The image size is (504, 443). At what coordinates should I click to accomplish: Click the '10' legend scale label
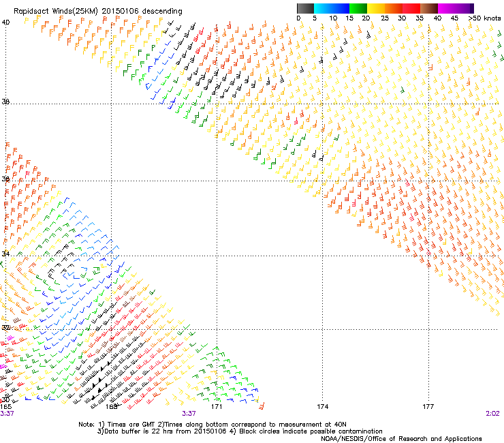[x=333, y=18]
